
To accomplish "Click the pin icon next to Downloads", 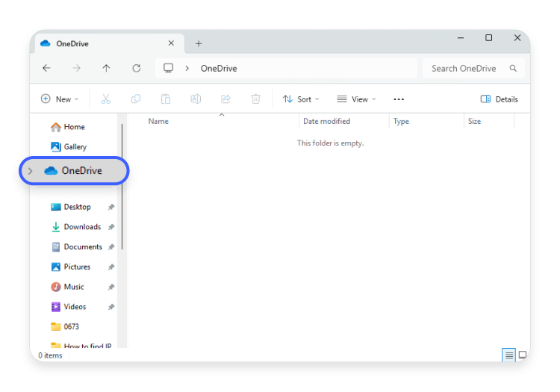I will (111, 227).
